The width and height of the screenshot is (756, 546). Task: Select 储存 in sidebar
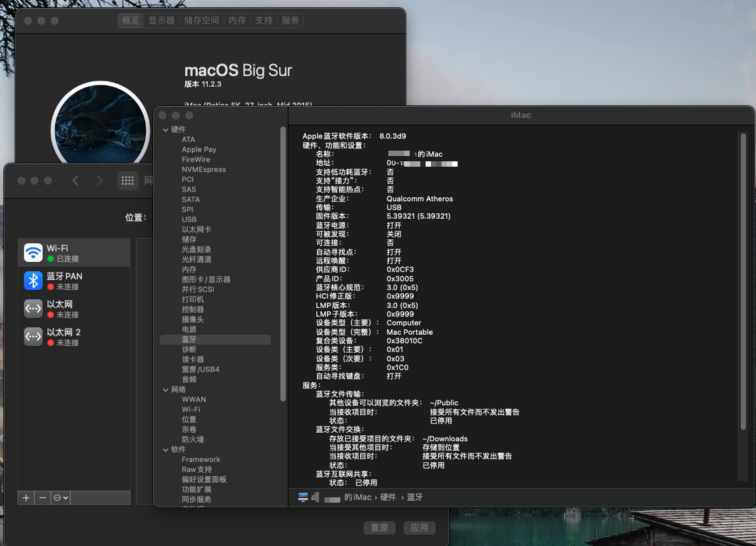(189, 239)
